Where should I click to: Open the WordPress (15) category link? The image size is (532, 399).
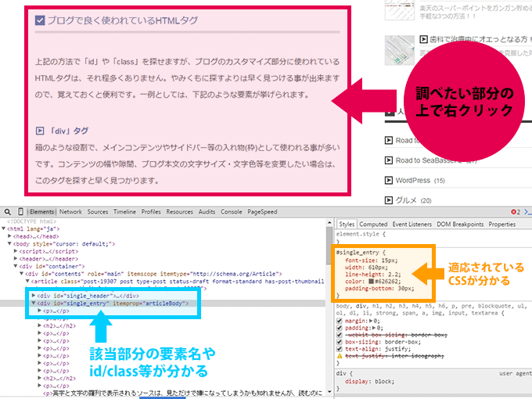(x=420, y=181)
